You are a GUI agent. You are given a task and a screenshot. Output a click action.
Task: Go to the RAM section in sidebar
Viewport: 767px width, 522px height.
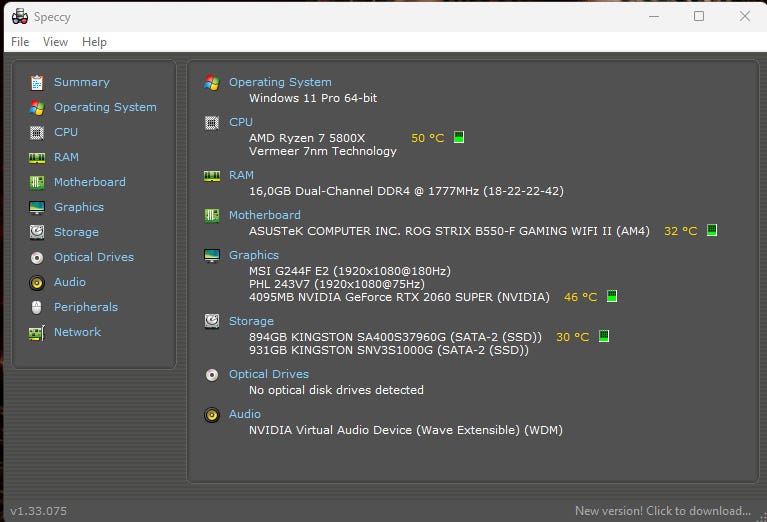pos(66,157)
